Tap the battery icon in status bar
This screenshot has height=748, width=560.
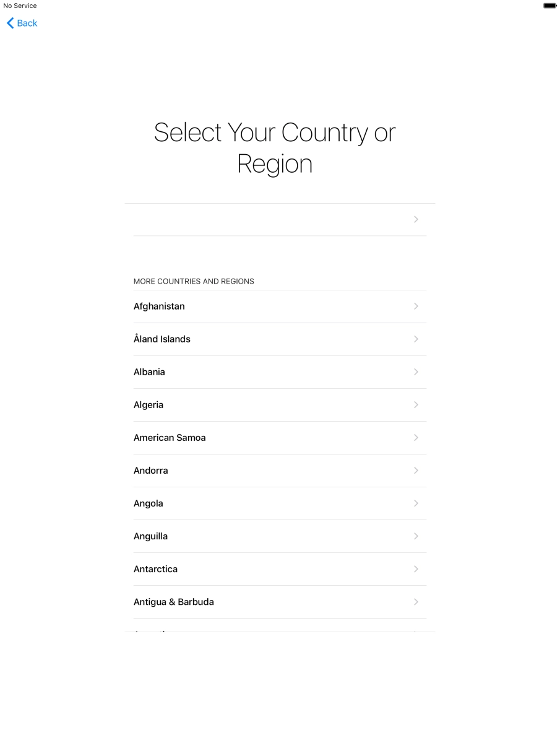[x=549, y=6]
